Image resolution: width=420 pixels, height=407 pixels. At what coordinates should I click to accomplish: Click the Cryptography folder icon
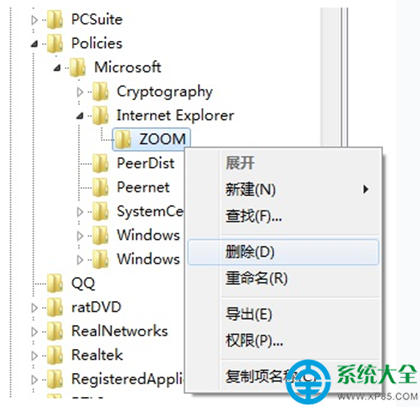click(x=100, y=92)
